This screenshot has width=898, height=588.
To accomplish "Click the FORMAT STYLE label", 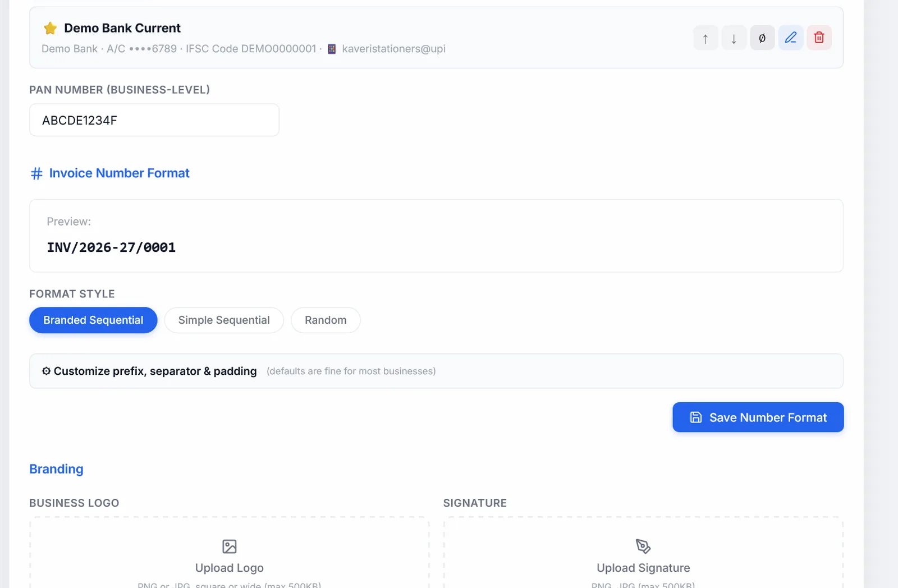I will pyautogui.click(x=72, y=294).
